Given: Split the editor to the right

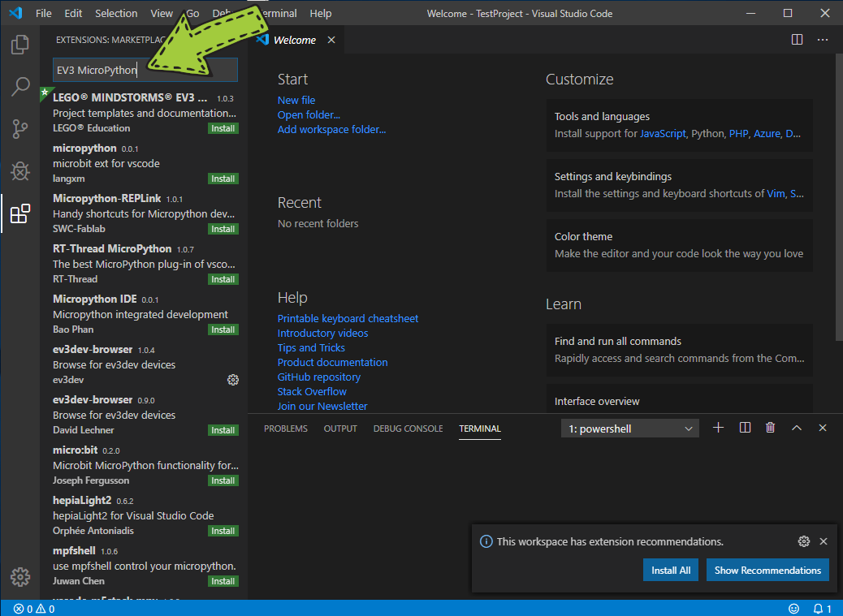Looking at the screenshot, I should point(797,40).
